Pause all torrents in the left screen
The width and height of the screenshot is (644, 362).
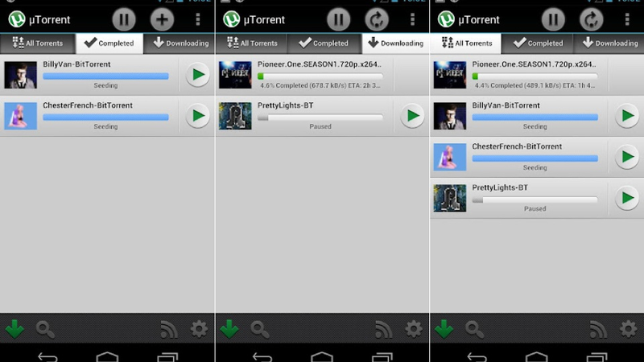pyautogui.click(x=124, y=19)
